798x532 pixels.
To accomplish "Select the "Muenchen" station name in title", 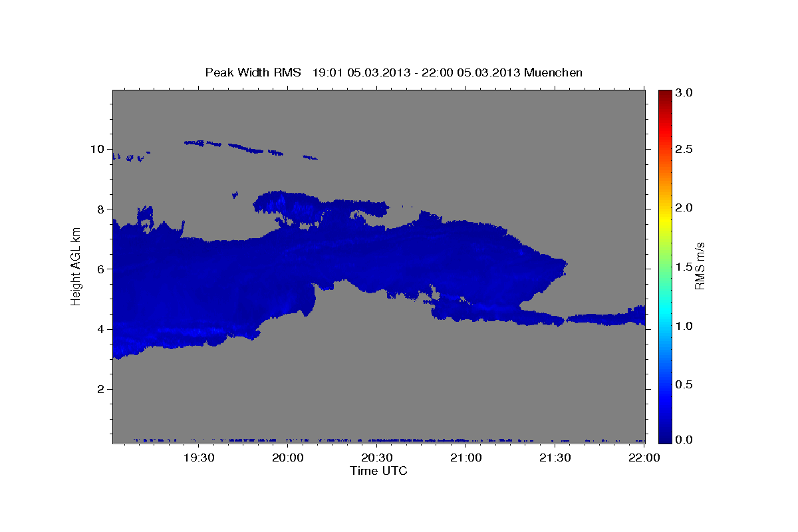I will pos(553,72).
